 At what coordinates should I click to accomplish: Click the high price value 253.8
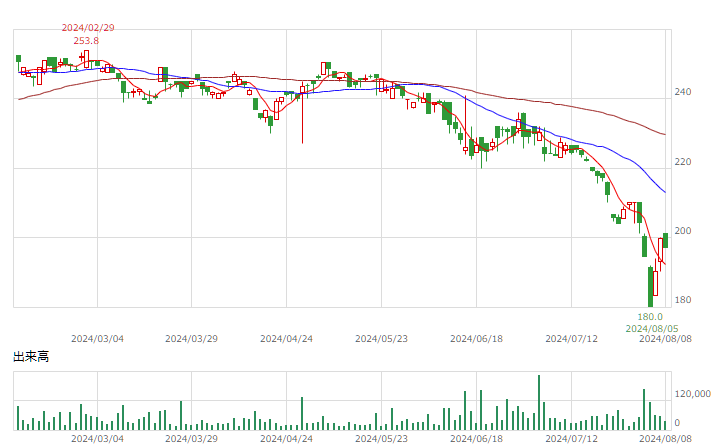(86, 41)
